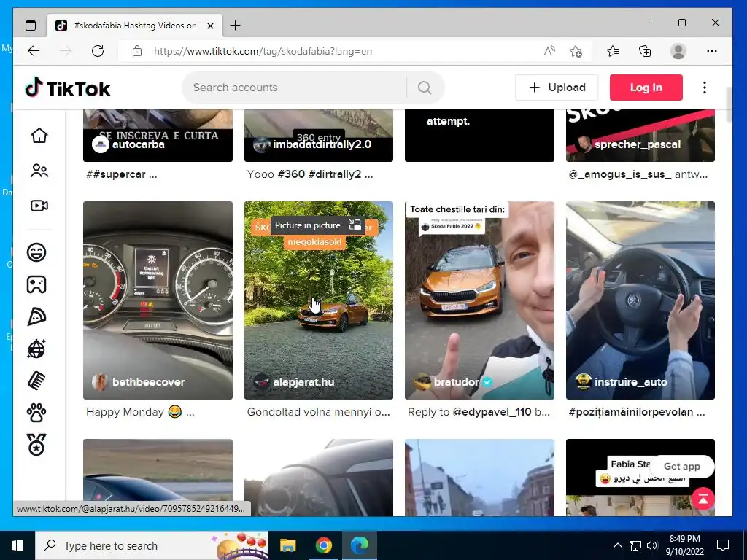Open the three-dot more menu on TikTok header
The height and width of the screenshot is (560, 747).
coord(705,87)
